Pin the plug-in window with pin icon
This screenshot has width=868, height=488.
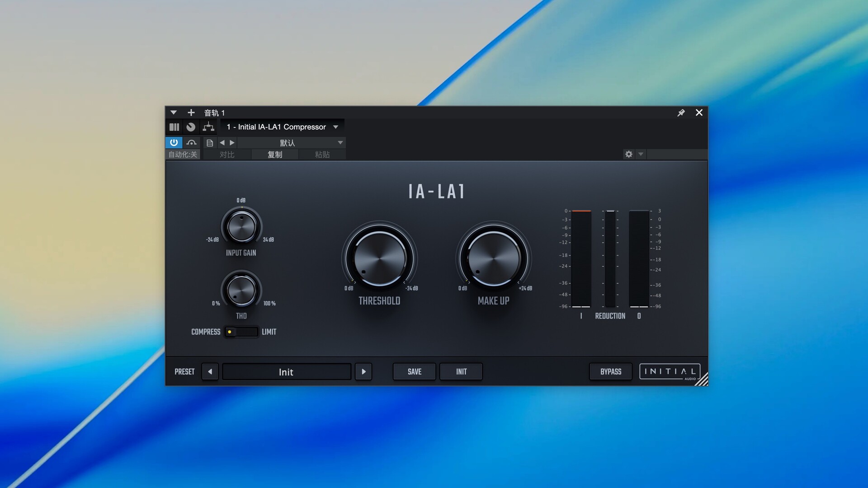coord(681,113)
